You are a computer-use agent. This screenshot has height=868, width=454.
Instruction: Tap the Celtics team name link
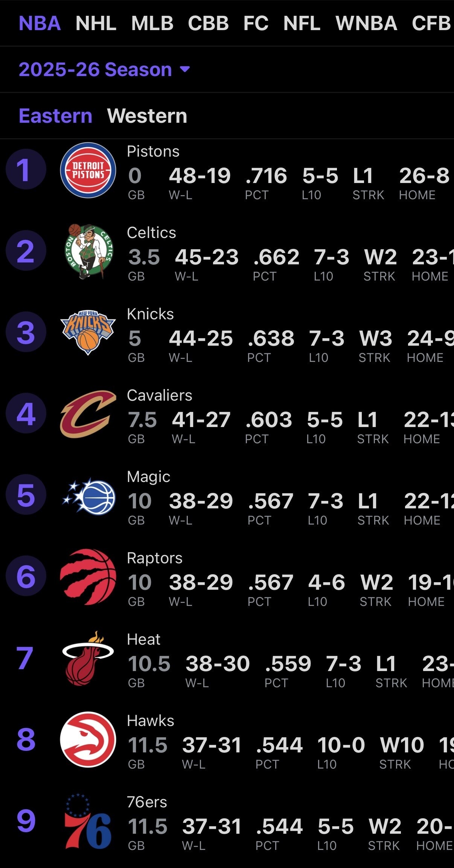point(151,233)
